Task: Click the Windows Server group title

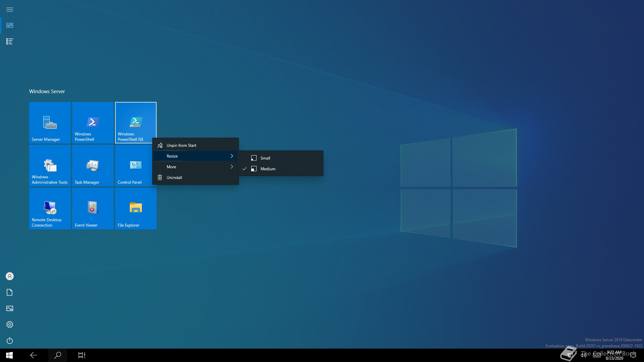Action: [x=47, y=92]
